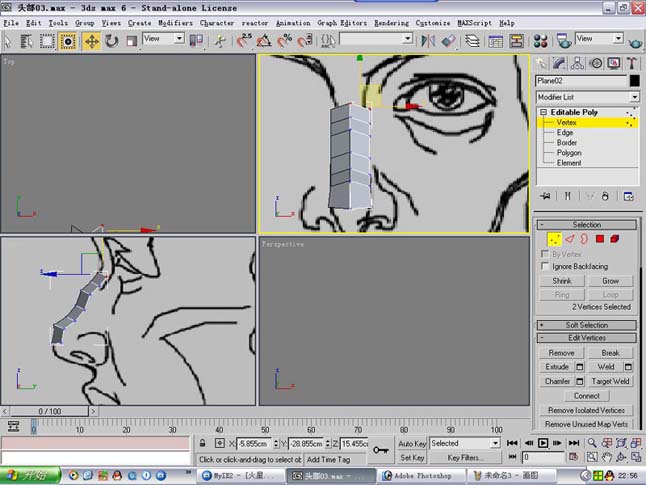Open Render Scene dialog teapot icon

564,41
